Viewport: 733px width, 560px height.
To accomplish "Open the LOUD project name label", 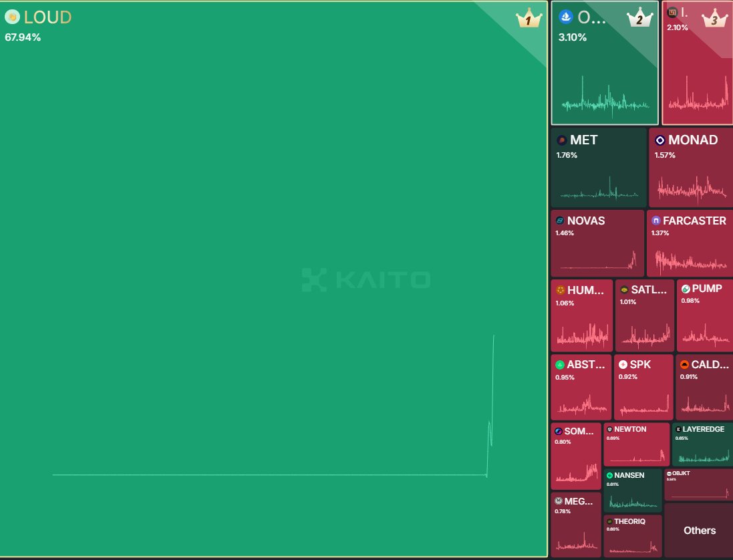I will point(47,17).
